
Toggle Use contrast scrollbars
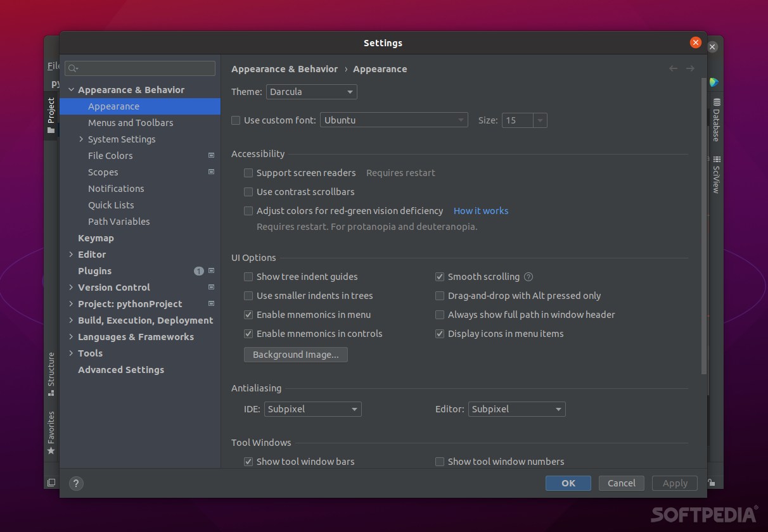point(248,192)
